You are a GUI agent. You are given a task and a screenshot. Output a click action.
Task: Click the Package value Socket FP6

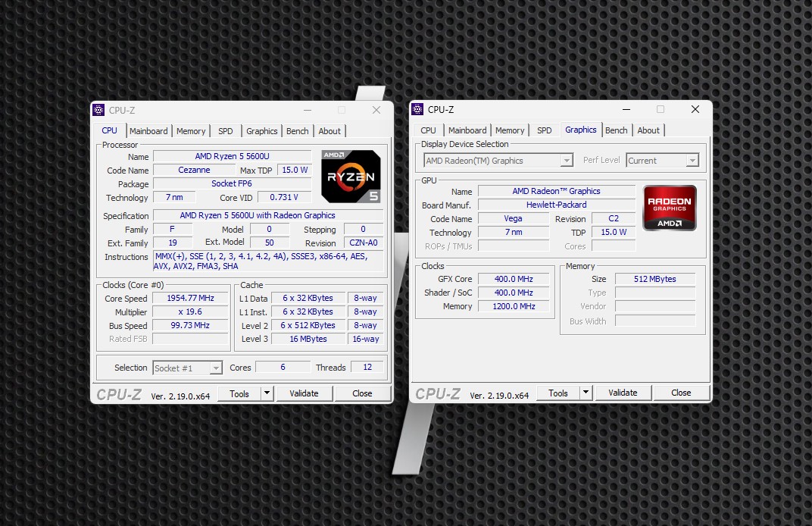(232, 183)
